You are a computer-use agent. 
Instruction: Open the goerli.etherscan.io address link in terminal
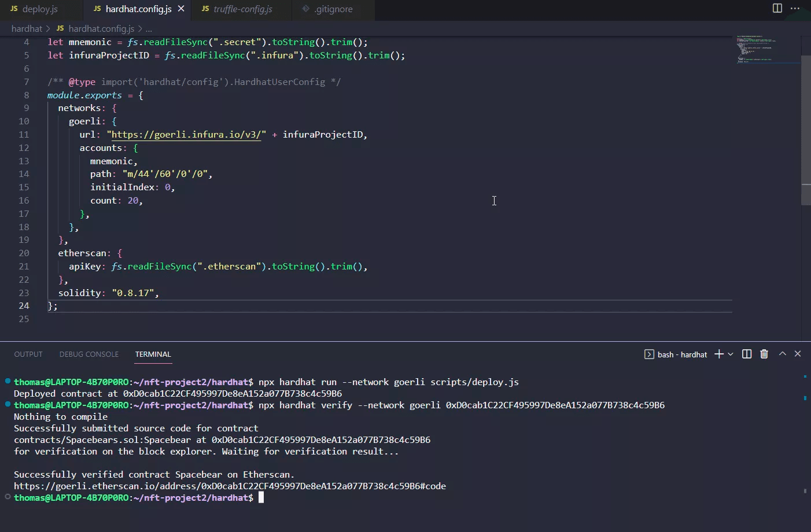click(x=230, y=486)
